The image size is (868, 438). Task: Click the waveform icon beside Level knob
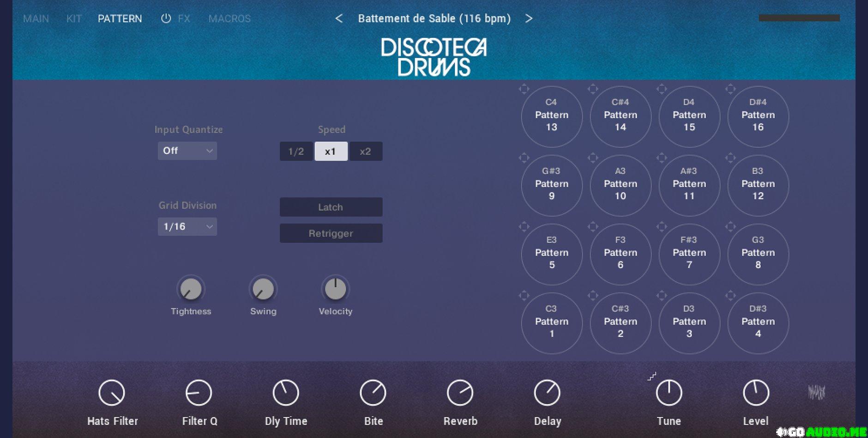pos(816,392)
